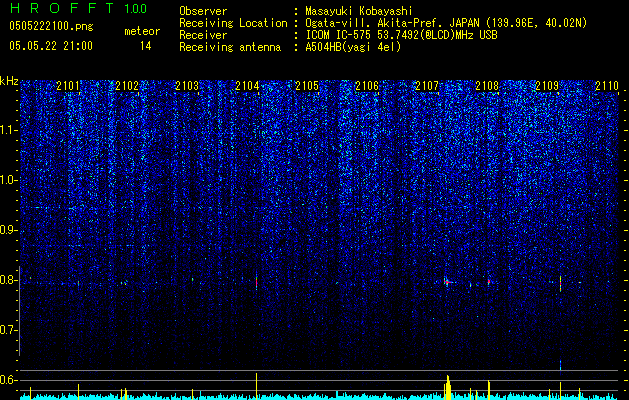Click the 2110 time marker

607,85
